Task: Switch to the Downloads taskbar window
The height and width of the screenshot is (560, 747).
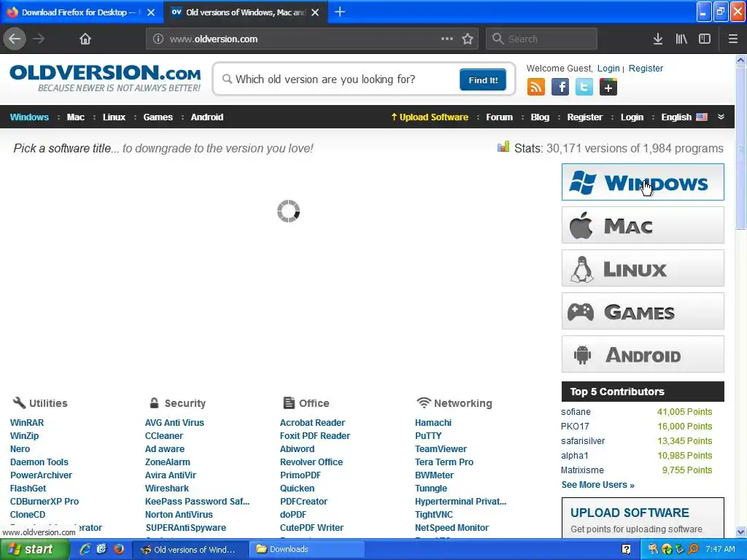Action: click(308, 549)
